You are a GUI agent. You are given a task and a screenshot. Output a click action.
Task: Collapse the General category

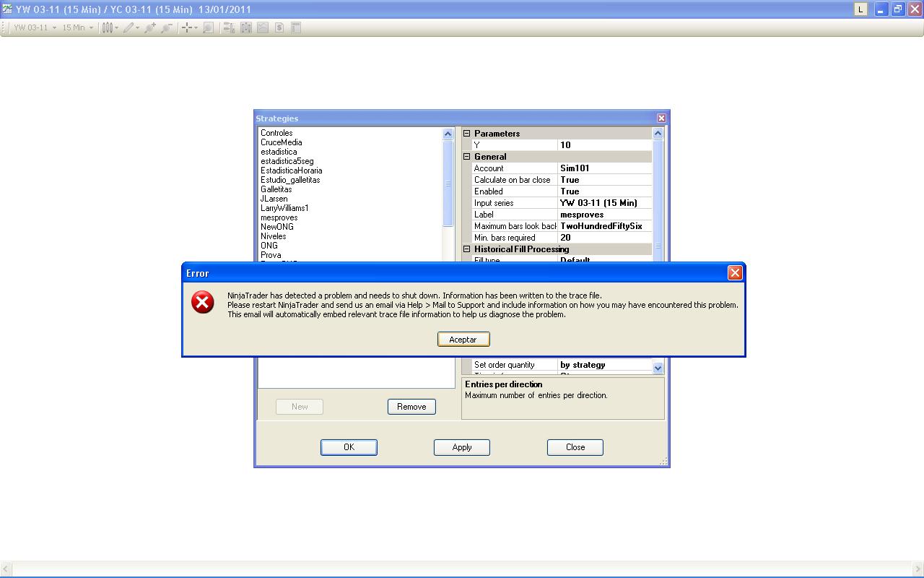pyautogui.click(x=466, y=157)
